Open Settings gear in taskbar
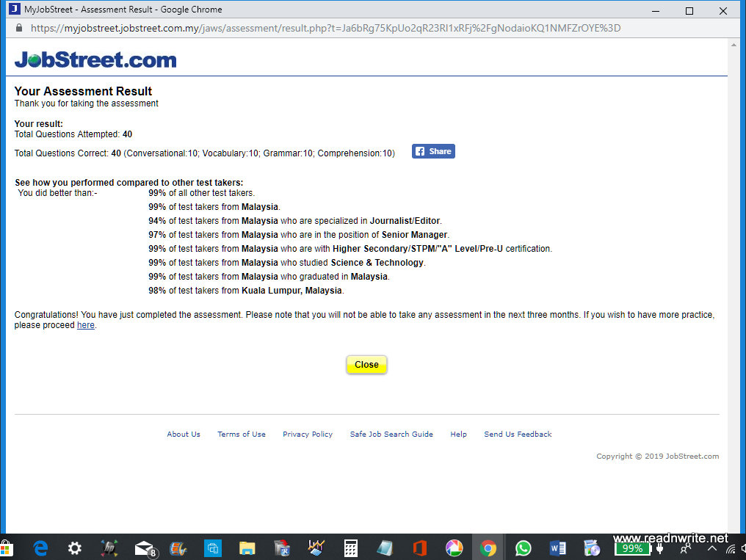Screen dimensions: 746x560 pyautogui.click(x=74, y=548)
